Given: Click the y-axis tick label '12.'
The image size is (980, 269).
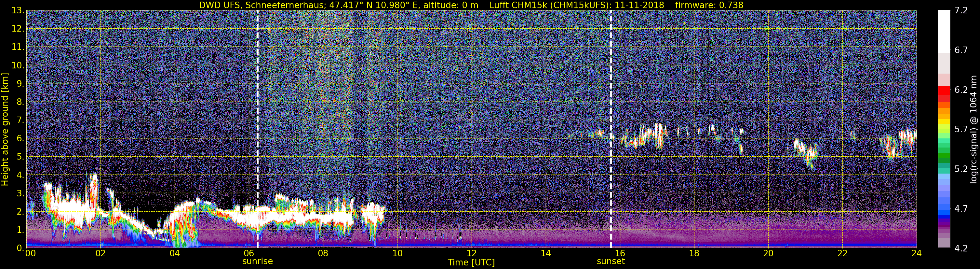Looking at the screenshot, I should [18, 29].
